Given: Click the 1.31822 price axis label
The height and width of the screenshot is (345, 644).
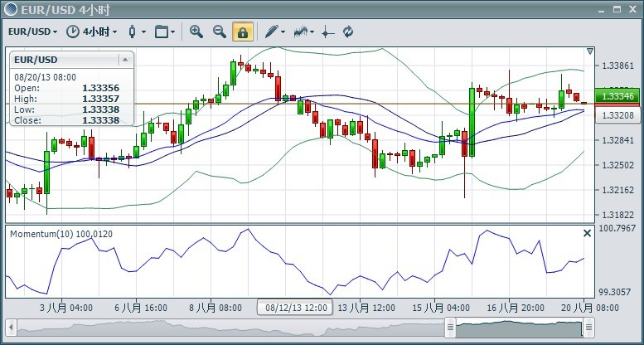Looking at the screenshot, I should [617, 215].
